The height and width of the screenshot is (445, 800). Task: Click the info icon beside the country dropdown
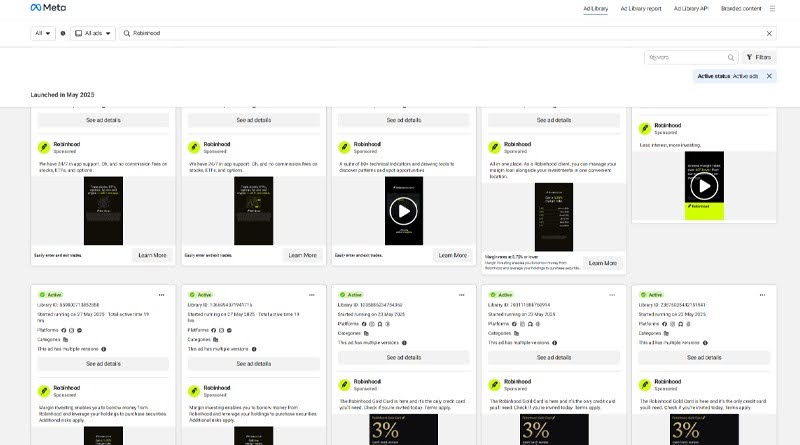(63, 33)
